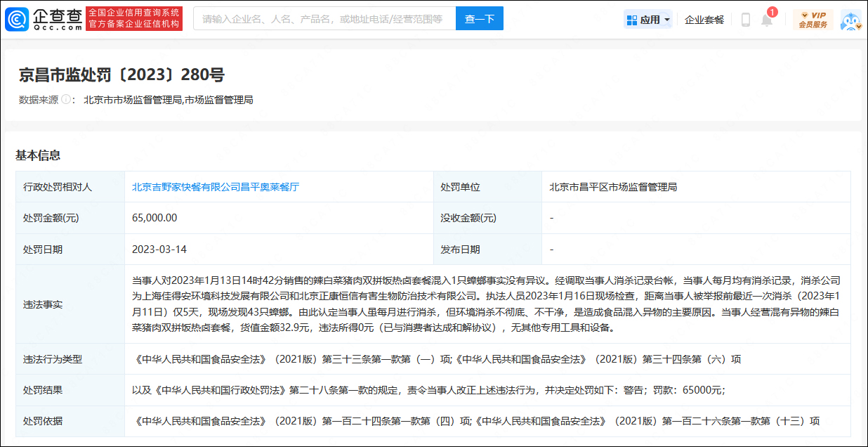The height and width of the screenshot is (447, 868).
Task: Open the 企业套餐 menu item
Action: (704, 20)
